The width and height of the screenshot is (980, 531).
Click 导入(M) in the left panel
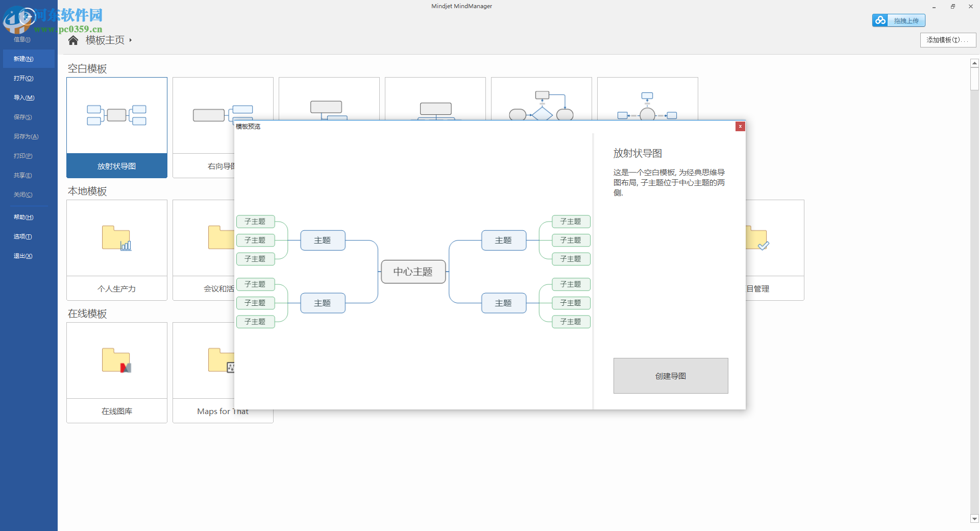(x=24, y=97)
